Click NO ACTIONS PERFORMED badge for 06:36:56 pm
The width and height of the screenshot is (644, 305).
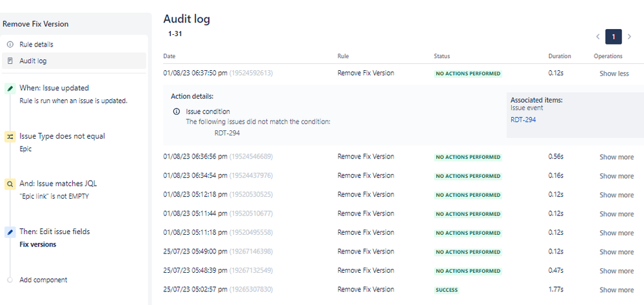point(468,157)
